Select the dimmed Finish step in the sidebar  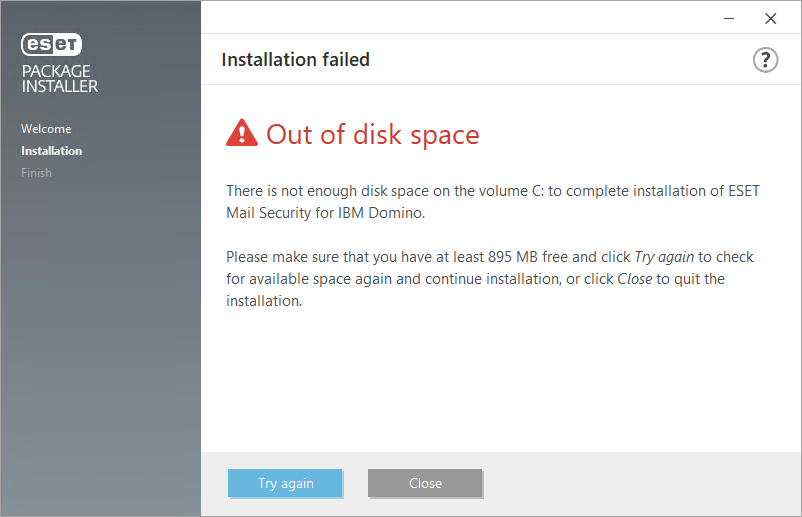pos(36,173)
